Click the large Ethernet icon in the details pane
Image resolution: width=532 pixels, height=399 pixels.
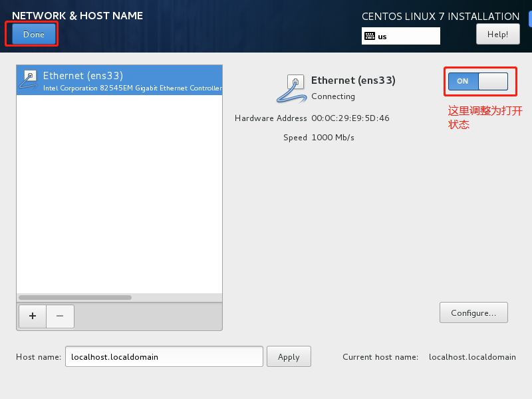[x=291, y=89]
